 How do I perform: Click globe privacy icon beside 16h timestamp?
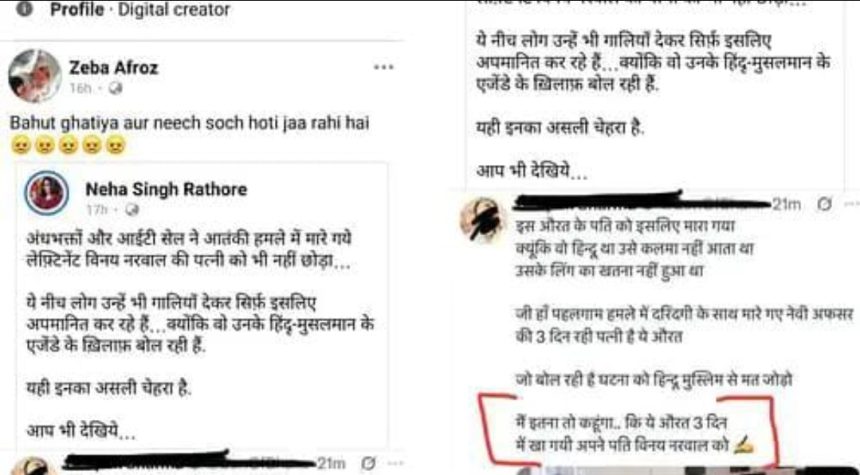tap(116, 88)
